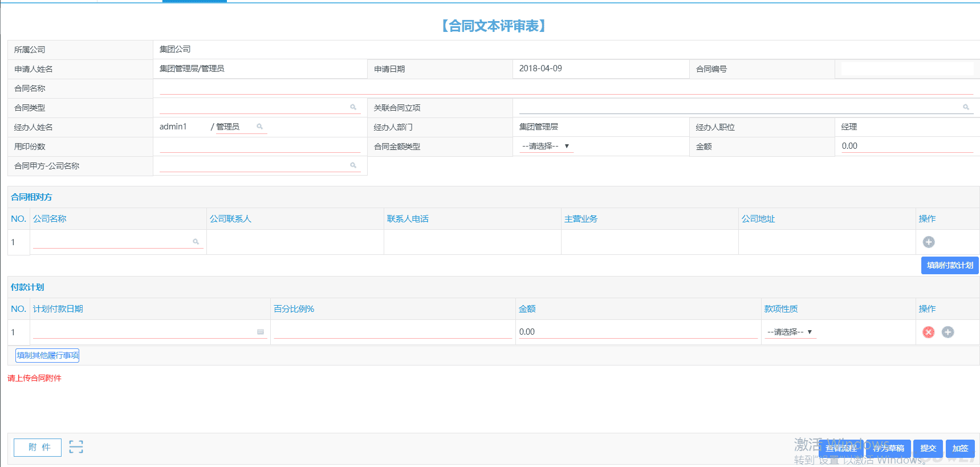Click the 金额 input showing 0.00 beside 经办人职位
Viewport: 980px width, 467px height.
click(x=907, y=147)
